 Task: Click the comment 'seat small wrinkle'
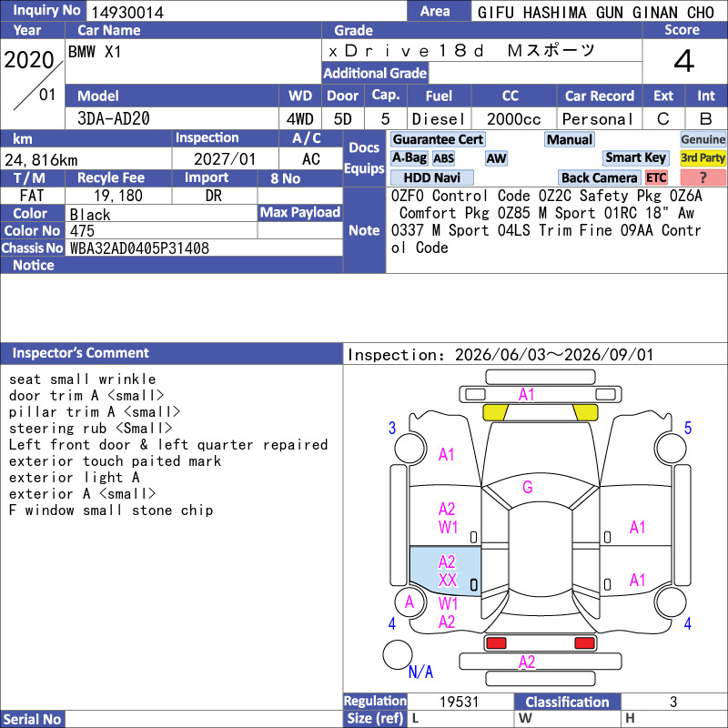click(83, 379)
